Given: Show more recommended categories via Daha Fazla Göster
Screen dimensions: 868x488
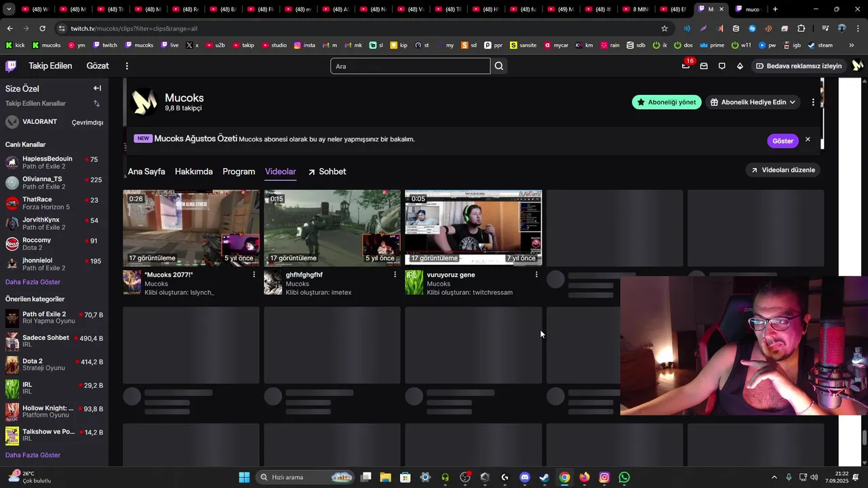Looking at the screenshot, I should 33,455.
